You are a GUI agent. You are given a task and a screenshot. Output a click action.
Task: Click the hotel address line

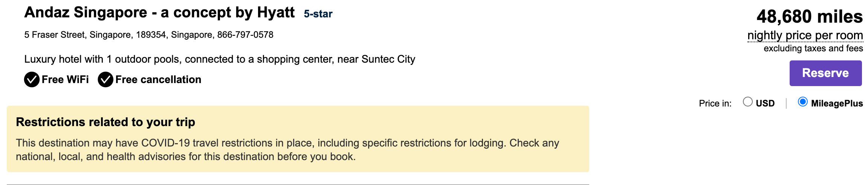coord(149,35)
